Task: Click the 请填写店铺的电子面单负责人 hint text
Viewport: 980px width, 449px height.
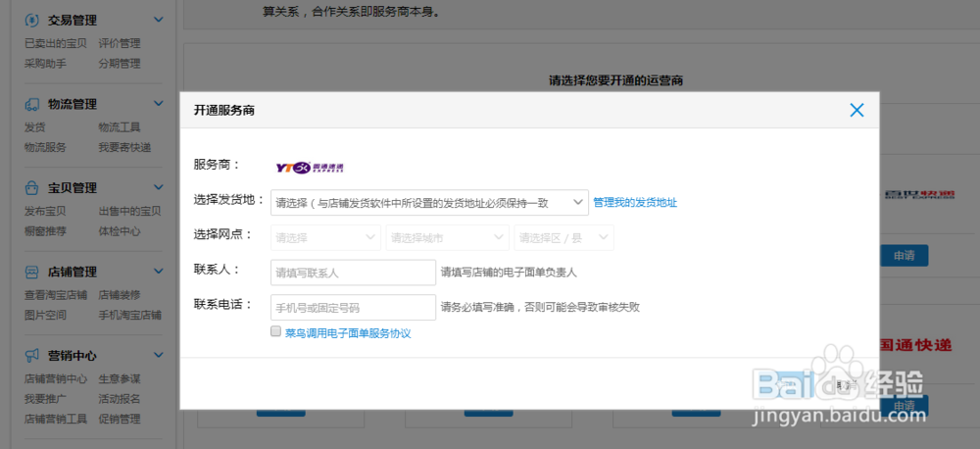Action: tap(509, 273)
